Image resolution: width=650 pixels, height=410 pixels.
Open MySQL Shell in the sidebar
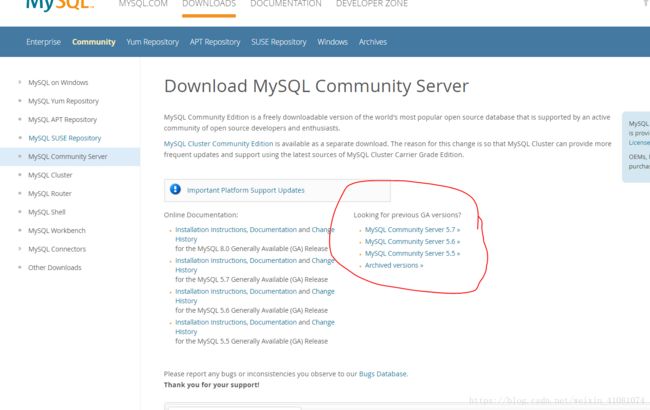[47, 212]
